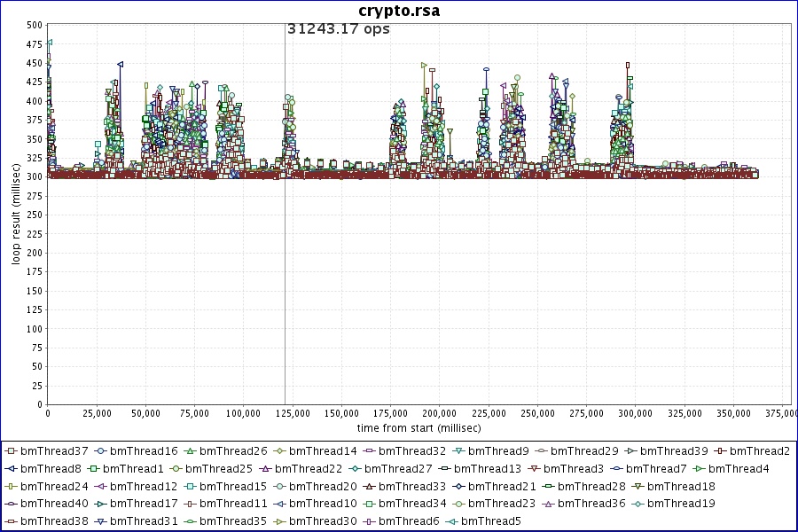Select the bmThread24 legend marker icon
Screen dimensions: 798x532
tap(11, 487)
